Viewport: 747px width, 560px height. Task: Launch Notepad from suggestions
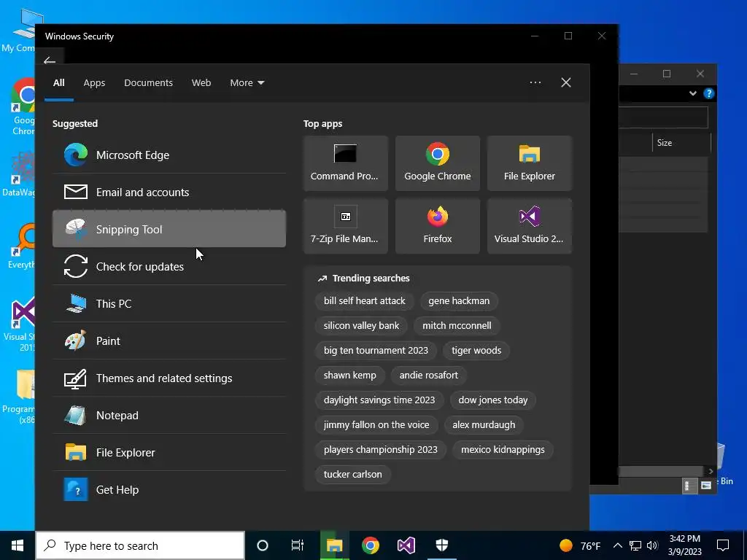[x=169, y=415]
